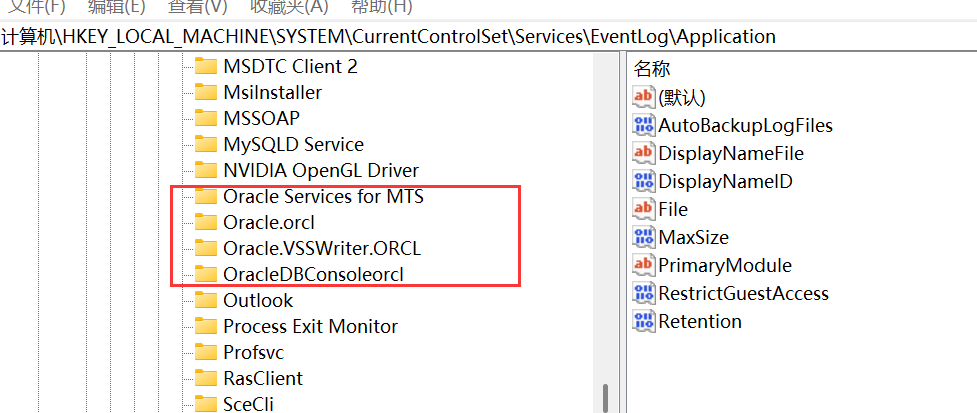Select the Retention value name
Screen dimensions: 977x413
[x=700, y=321]
